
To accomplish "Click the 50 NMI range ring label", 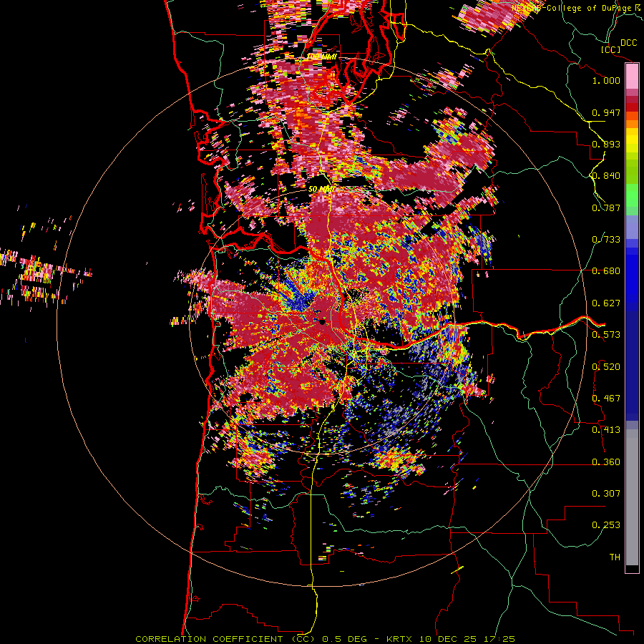I will coord(321,190).
